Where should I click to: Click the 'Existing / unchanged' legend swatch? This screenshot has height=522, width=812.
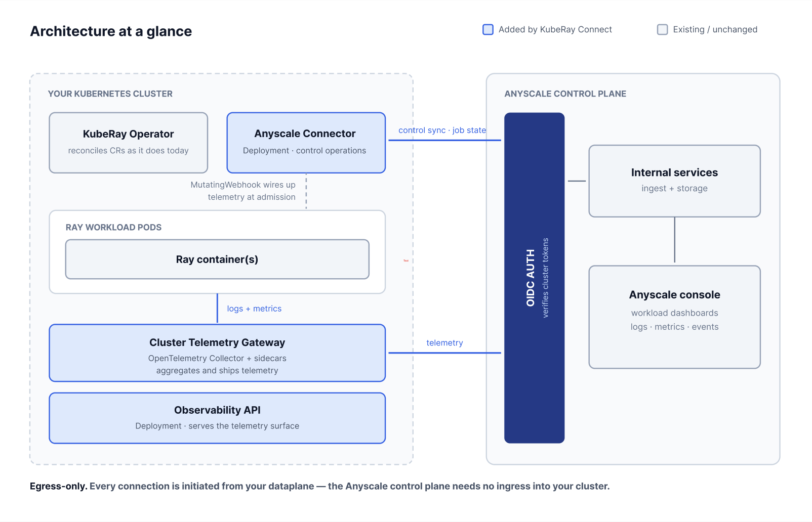[x=662, y=29]
